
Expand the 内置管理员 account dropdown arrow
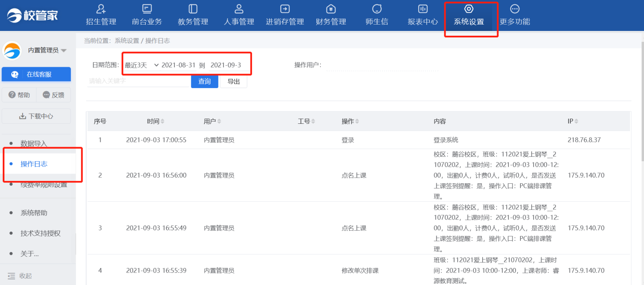[x=64, y=51]
